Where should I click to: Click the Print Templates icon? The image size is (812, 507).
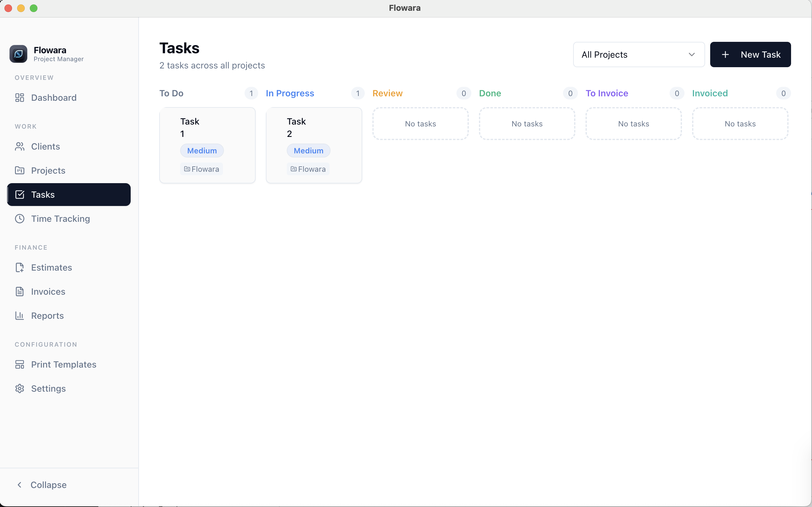(19, 364)
